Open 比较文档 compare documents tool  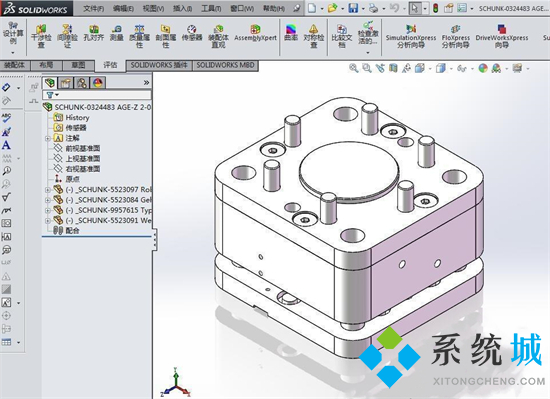342,36
